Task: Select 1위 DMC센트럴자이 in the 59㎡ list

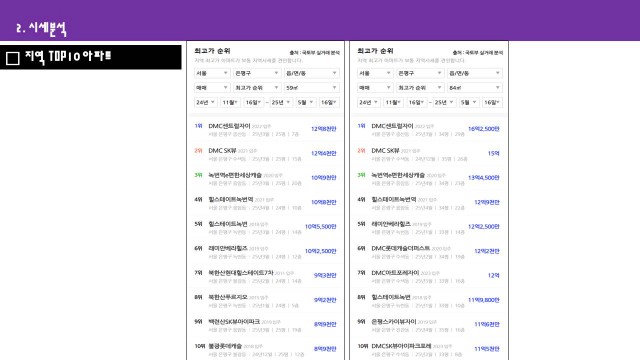Action: pyautogui.click(x=266, y=129)
